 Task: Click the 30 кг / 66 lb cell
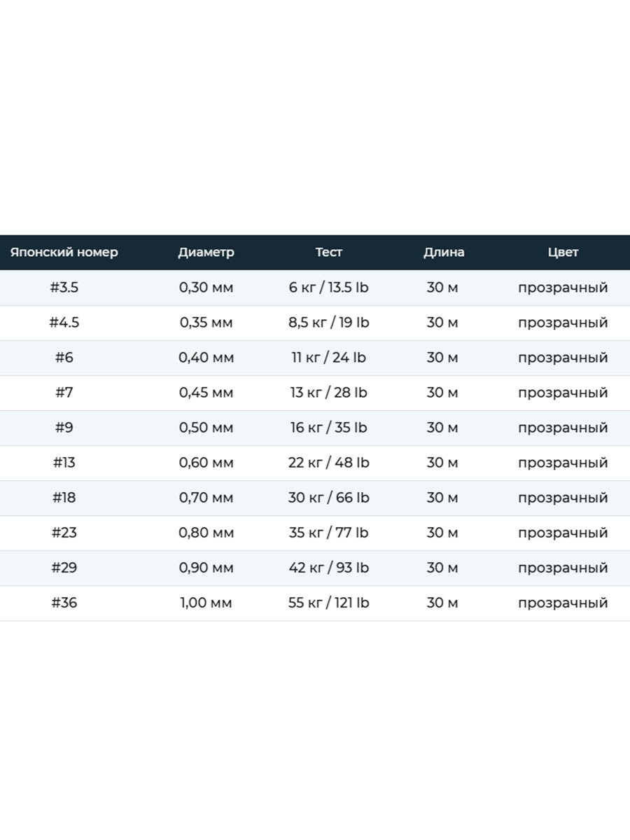(329, 498)
